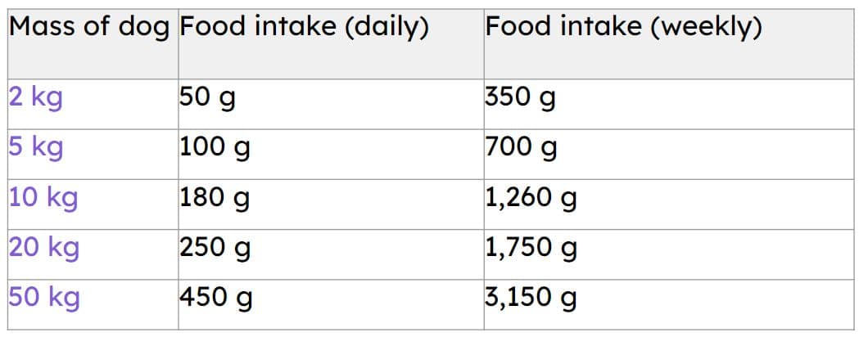The width and height of the screenshot is (868, 337).
Task: Click the 1,750 g cell
Action: click(x=531, y=247)
